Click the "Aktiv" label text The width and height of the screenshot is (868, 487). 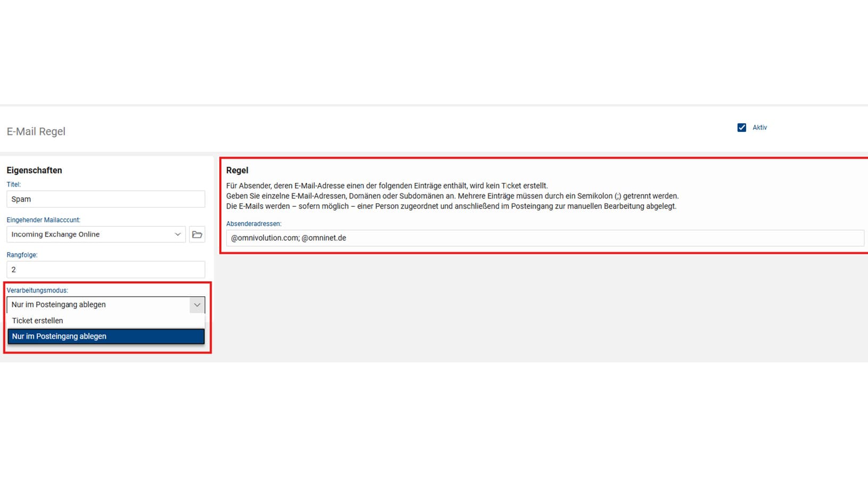(759, 128)
